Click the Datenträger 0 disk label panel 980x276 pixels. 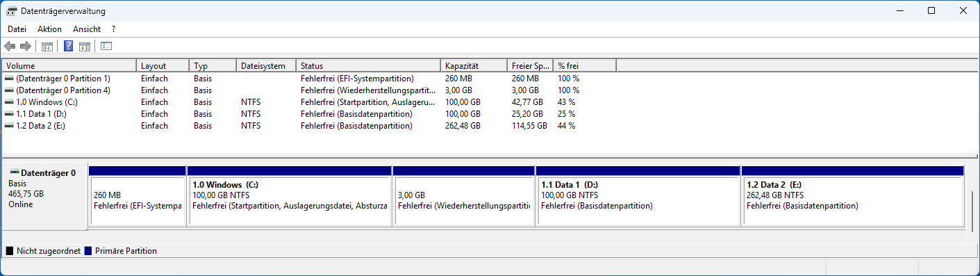45,196
